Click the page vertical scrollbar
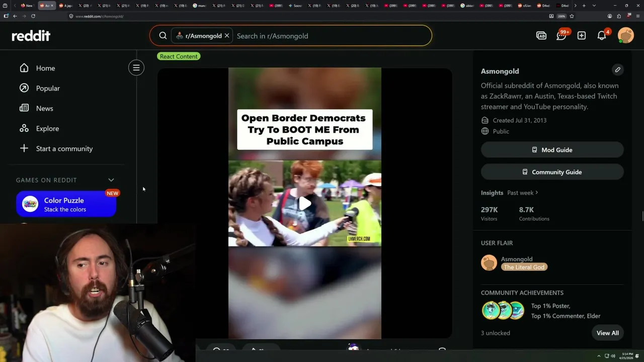 (x=642, y=216)
